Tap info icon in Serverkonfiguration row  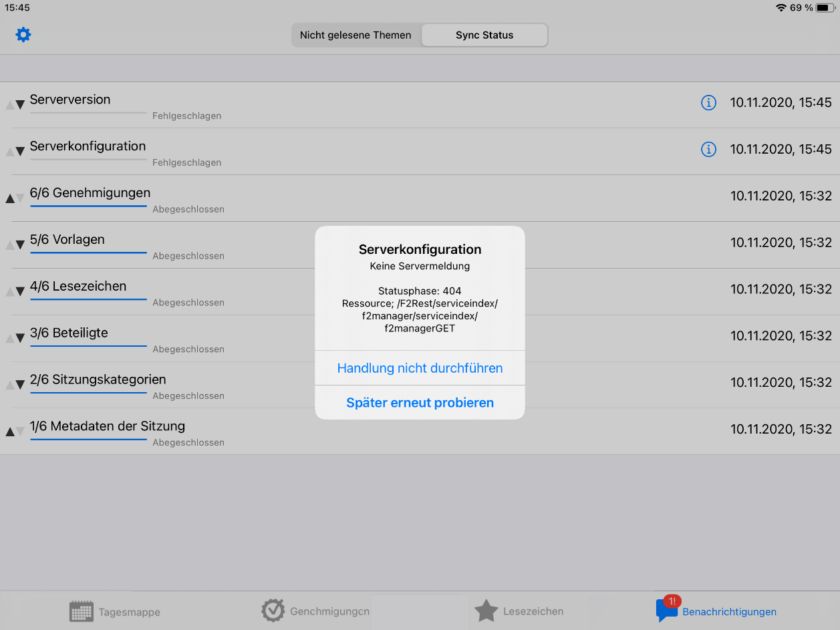click(x=708, y=150)
